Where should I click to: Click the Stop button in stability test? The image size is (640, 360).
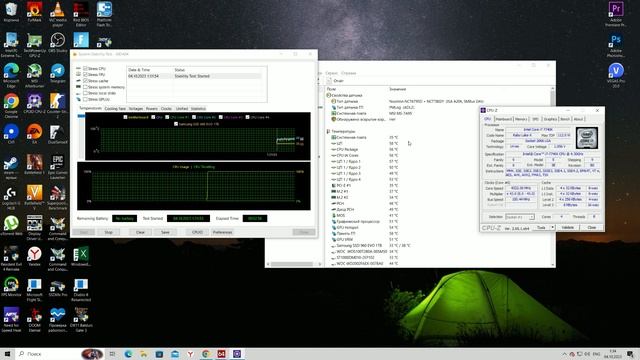pyautogui.click(x=109, y=232)
